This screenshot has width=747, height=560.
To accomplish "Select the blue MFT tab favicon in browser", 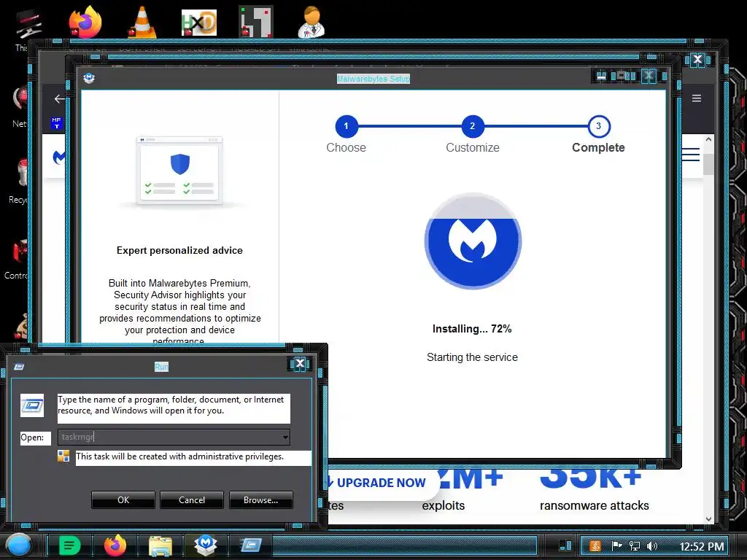I will click(x=57, y=122).
